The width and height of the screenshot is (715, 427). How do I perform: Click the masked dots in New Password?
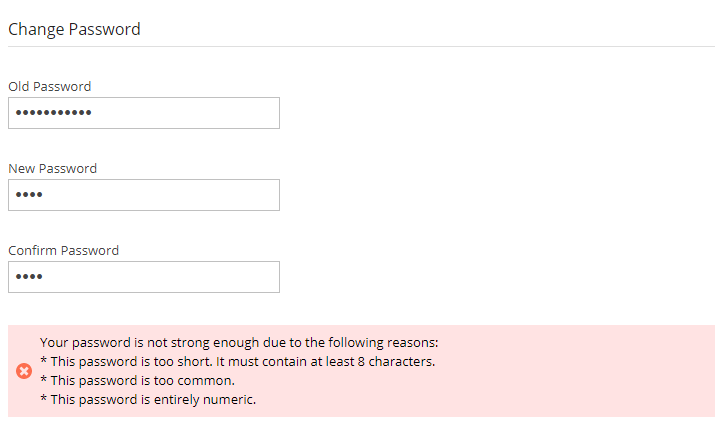29,195
